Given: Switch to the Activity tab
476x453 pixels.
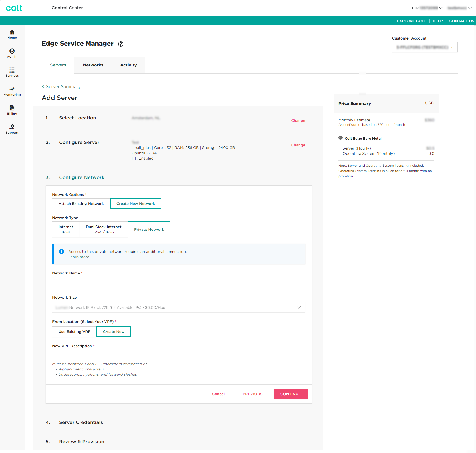Looking at the screenshot, I should (x=128, y=65).
